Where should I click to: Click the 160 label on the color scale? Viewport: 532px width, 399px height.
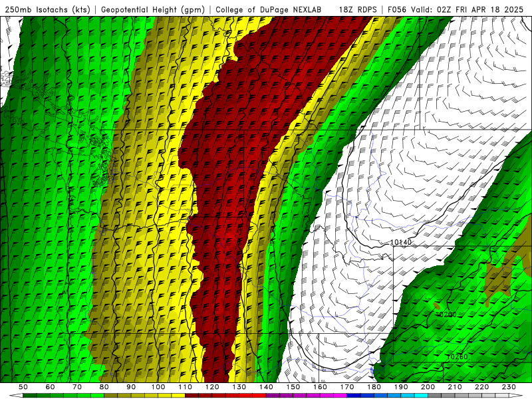(x=320, y=387)
